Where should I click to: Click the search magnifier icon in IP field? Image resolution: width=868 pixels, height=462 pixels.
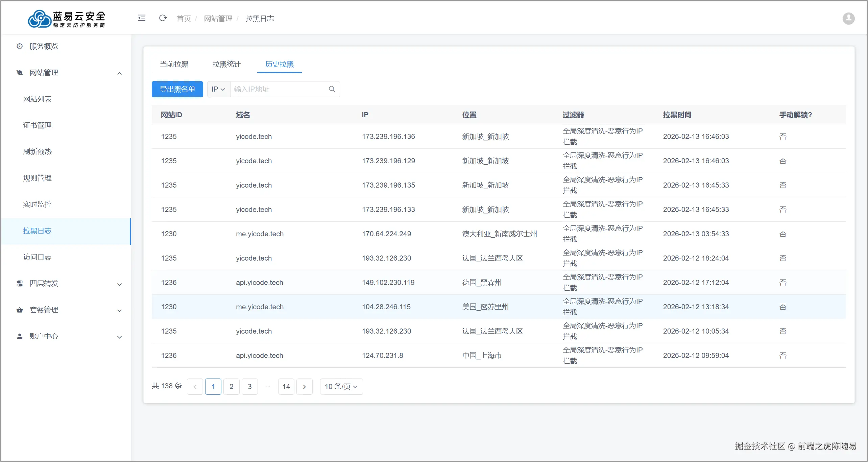pos(332,89)
